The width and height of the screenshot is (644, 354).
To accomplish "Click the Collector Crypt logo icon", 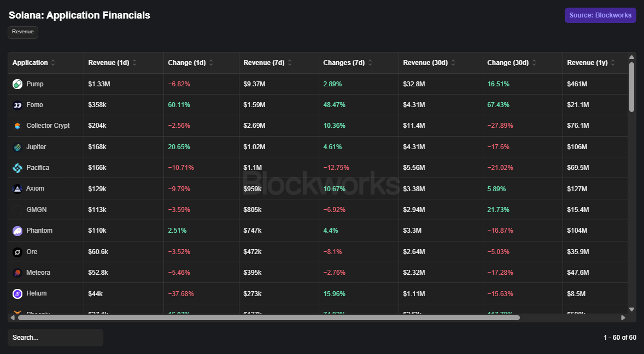I will (17, 126).
